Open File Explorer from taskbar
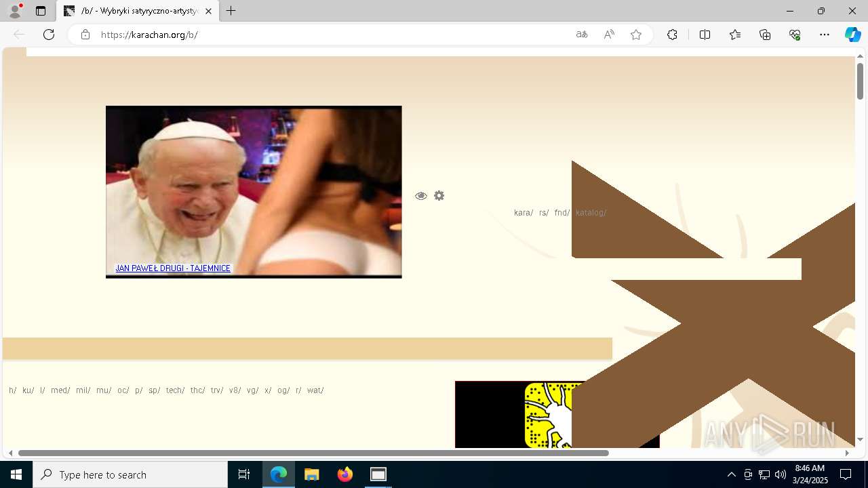The width and height of the screenshot is (868, 488). (312, 474)
